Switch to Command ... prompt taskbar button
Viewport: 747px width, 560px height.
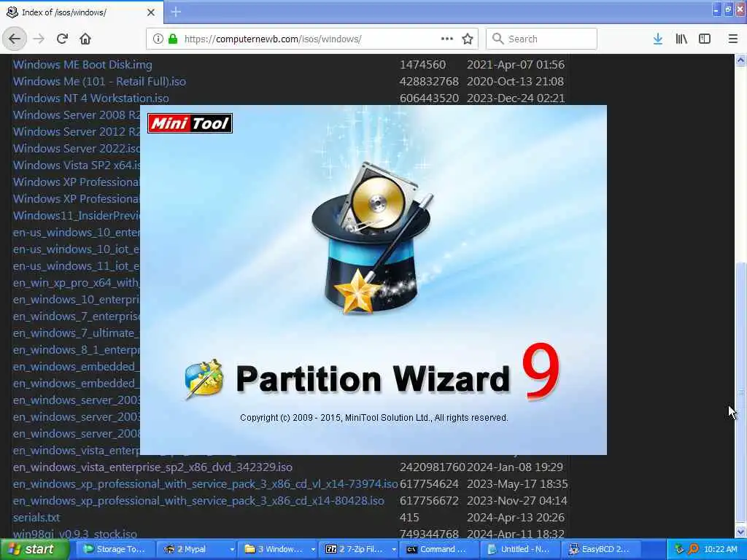(439, 549)
